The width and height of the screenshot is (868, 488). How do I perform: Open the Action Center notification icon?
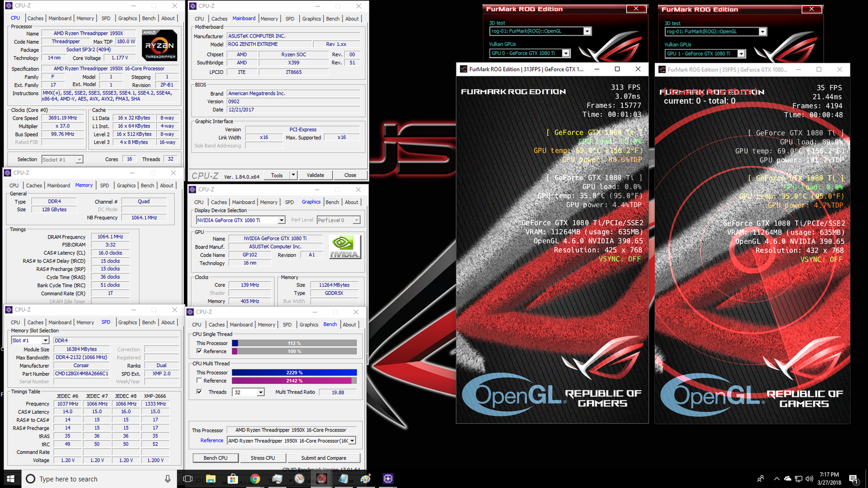pyautogui.click(x=854, y=479)
